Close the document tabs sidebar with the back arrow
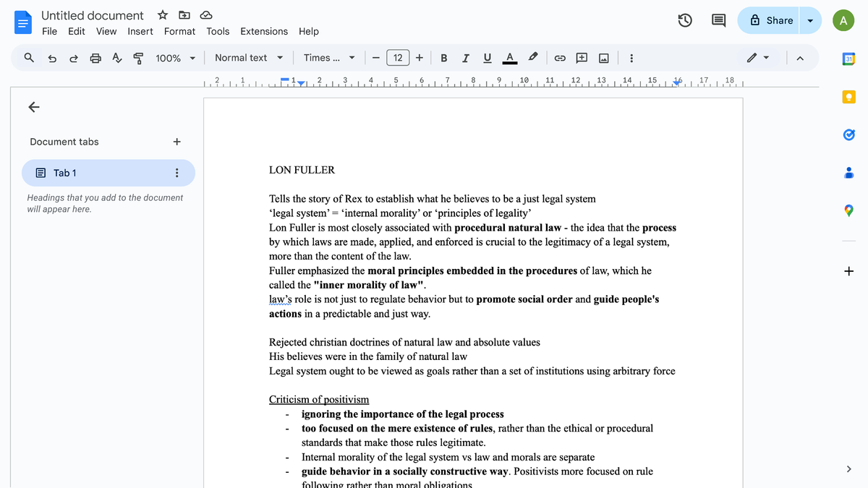This screenshot has width=868, height=488. coord(33,108)
